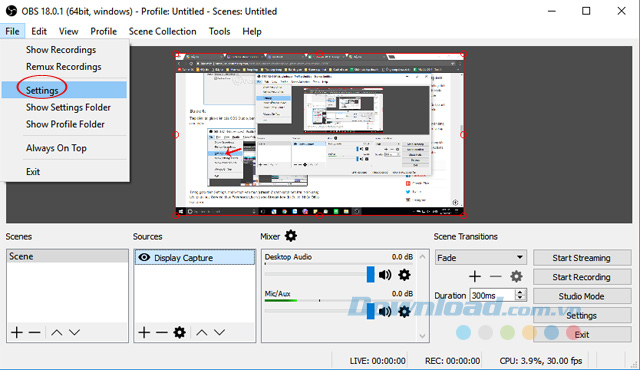The height and width of the screenshot is (370, 640).
Task: Remove the selected scene with minus
Action: coord(35,332)
